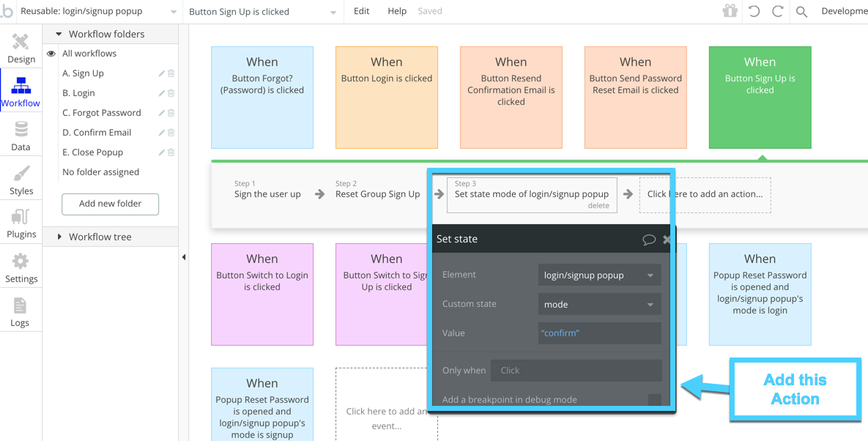Viewport: 868px width, 441px height.
Task: Toggle the eye icon beside All workflows
Action: pos(51,53)
